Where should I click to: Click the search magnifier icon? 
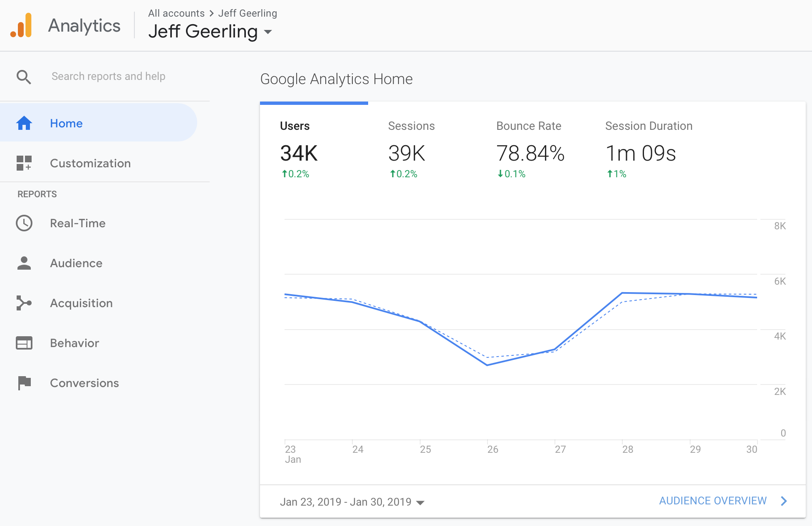(24, 77)
